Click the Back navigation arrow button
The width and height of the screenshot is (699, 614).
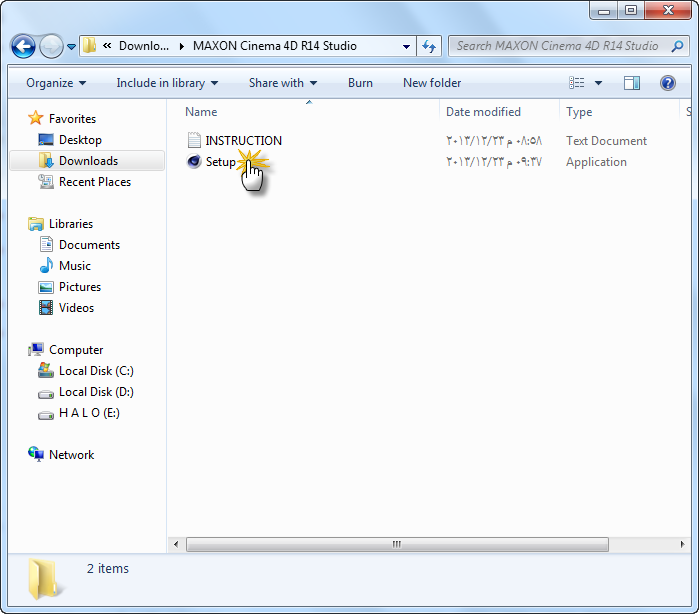tap(24, 46)
